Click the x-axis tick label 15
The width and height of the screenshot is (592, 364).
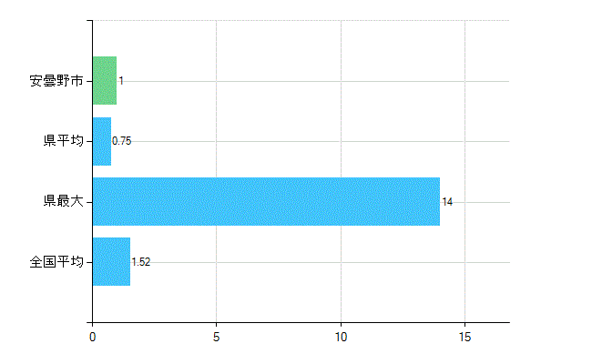point(464,337)
